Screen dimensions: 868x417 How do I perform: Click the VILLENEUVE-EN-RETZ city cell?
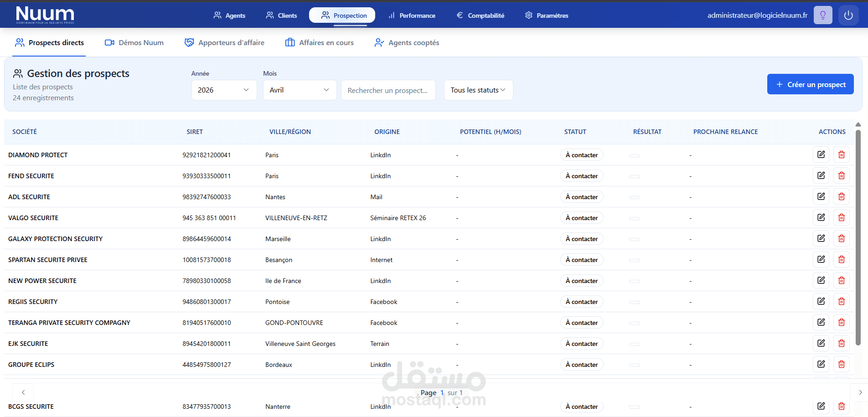click(296, 218)
